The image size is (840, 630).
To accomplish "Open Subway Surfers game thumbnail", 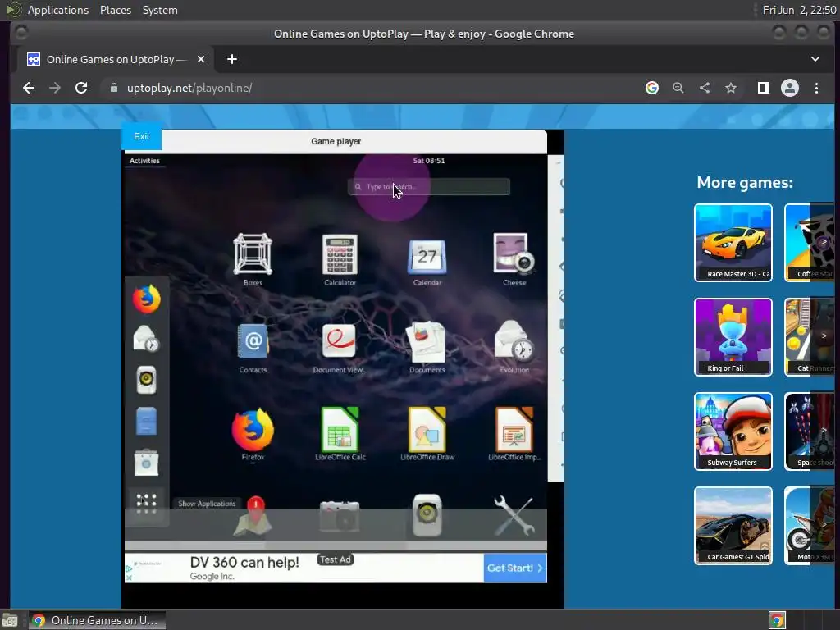I will (733, 431).
